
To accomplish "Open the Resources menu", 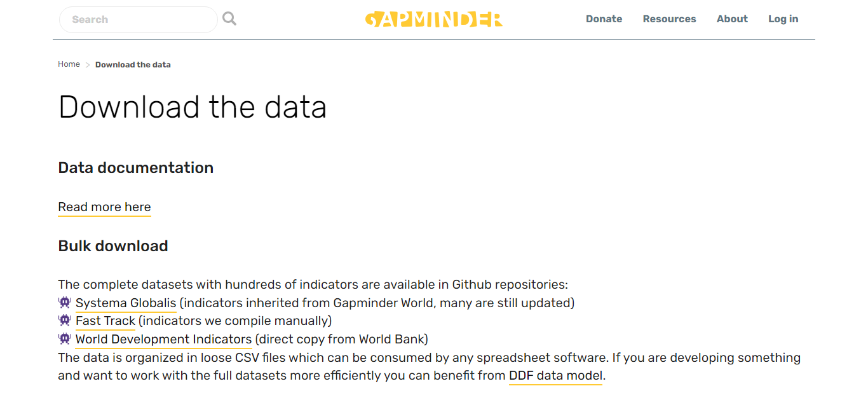I will 669,19.
